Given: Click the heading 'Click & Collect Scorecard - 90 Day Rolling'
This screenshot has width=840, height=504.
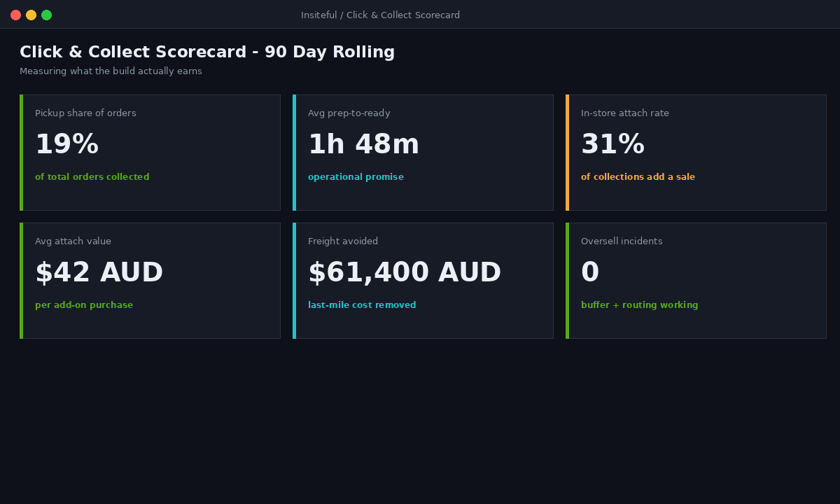Looking at the screenshot, I should 207,52.
